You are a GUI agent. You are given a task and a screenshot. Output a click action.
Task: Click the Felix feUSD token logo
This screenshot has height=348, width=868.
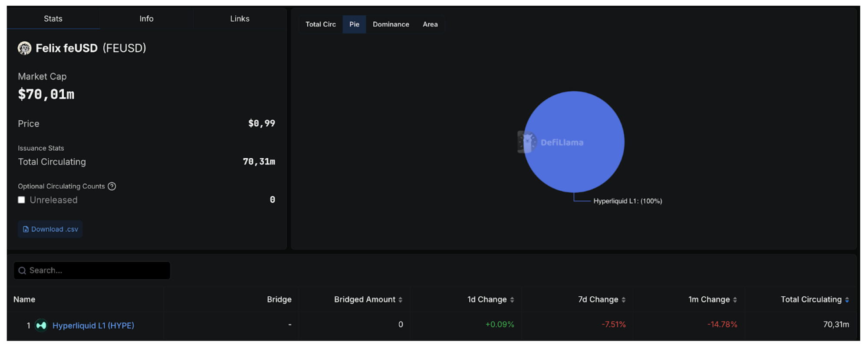point(24,48)
